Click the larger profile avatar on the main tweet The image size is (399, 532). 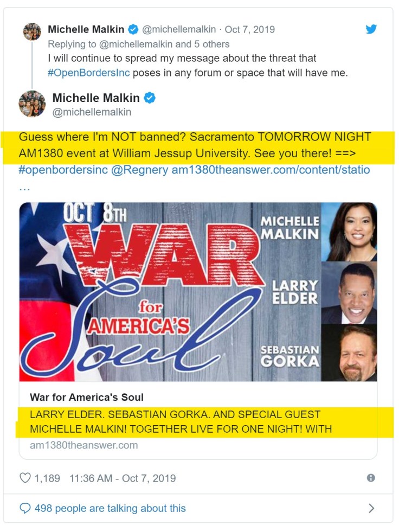pyautogui.click(x=32, y=104)
